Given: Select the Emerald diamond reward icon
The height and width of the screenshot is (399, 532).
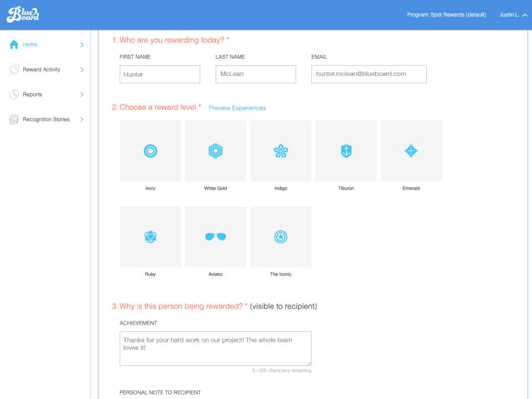Looking at the screenshot, I should pos(411,150).
